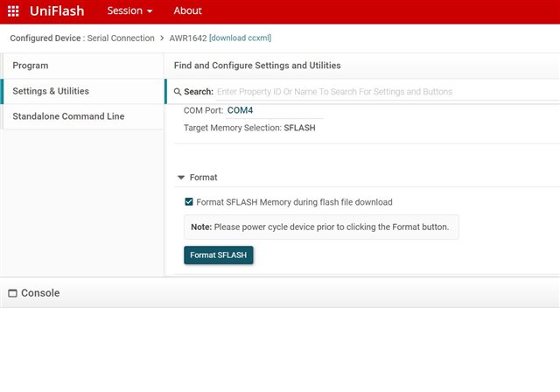
Task: Open the Standalone Command Line tab
Action: (x=83, y=116)
